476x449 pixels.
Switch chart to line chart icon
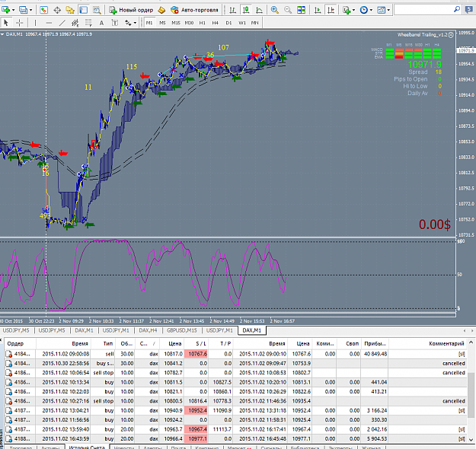(x=259, y=10)
